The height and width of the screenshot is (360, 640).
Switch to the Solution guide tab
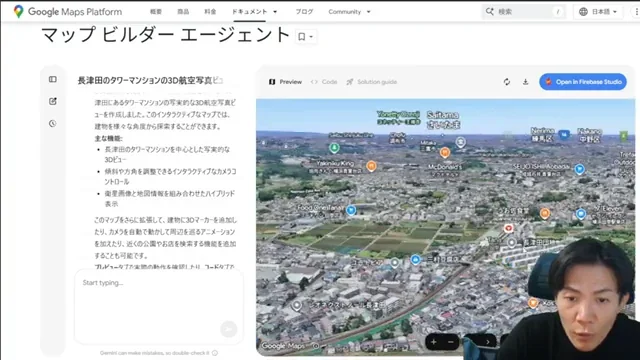(371, 82)
